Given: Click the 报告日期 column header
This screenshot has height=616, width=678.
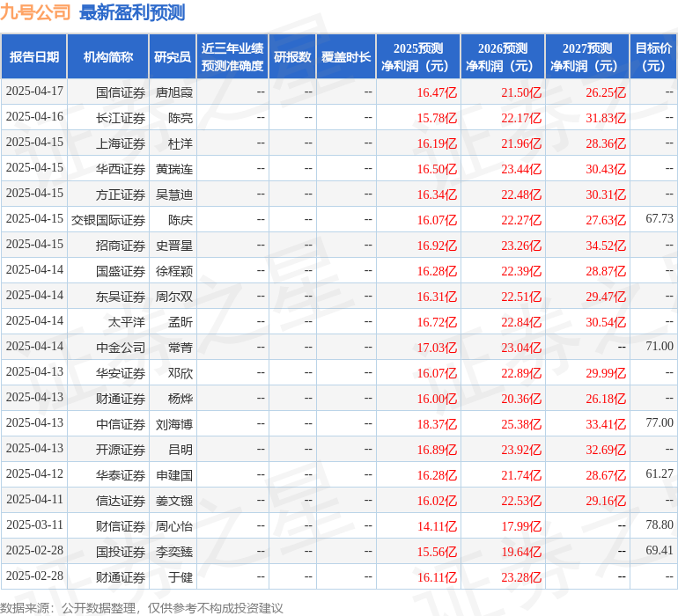Looking at the screenshot, I should [33, 56].
